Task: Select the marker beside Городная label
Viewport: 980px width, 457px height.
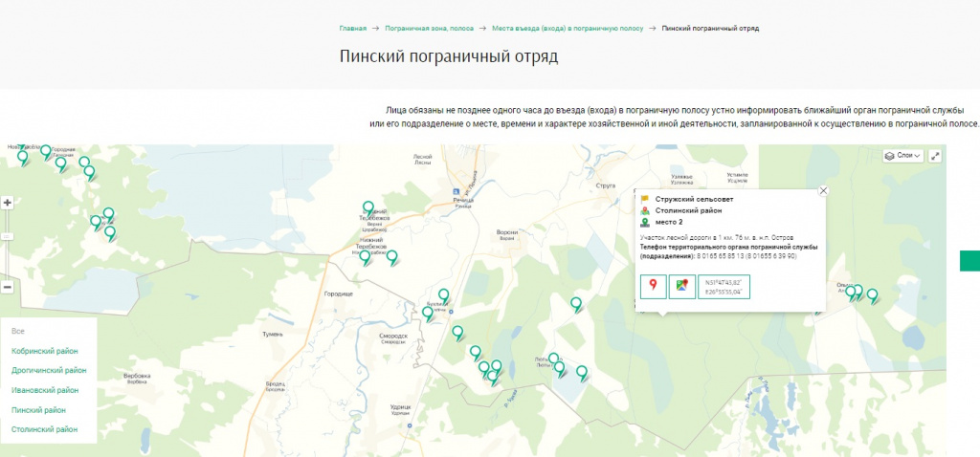Action: [46, 152]
